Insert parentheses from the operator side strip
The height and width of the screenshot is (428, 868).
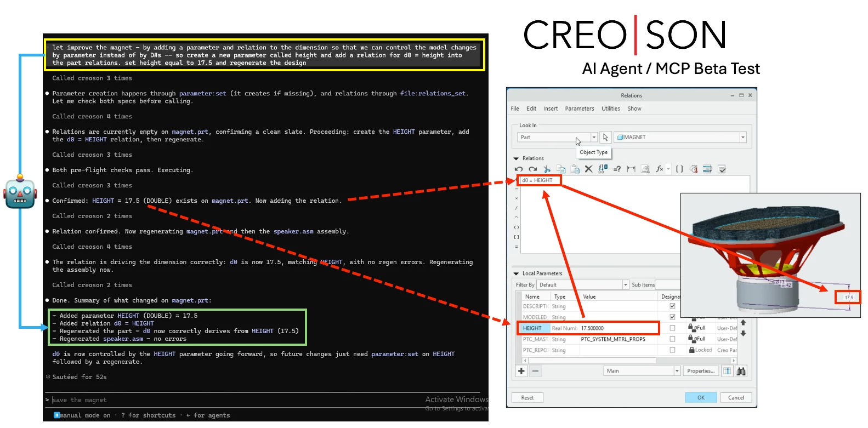[516, 227]
